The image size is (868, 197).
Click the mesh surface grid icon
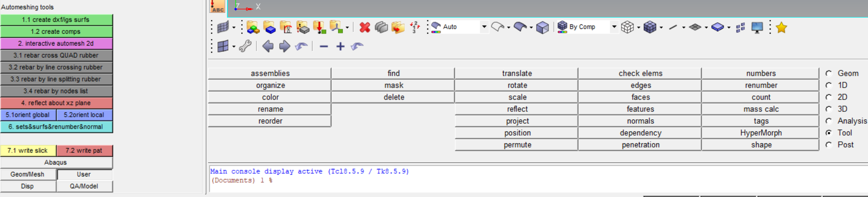click(x=223, y=27)
